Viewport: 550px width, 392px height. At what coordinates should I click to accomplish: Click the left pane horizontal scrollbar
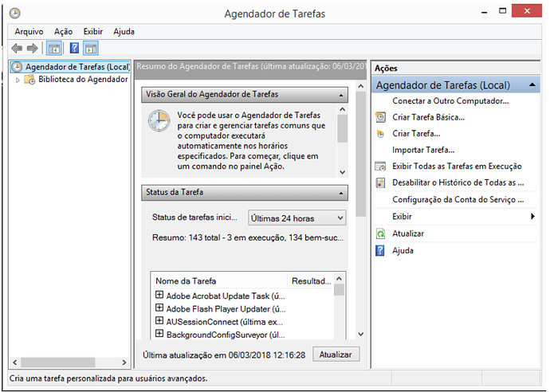click(x=56, y=363)
